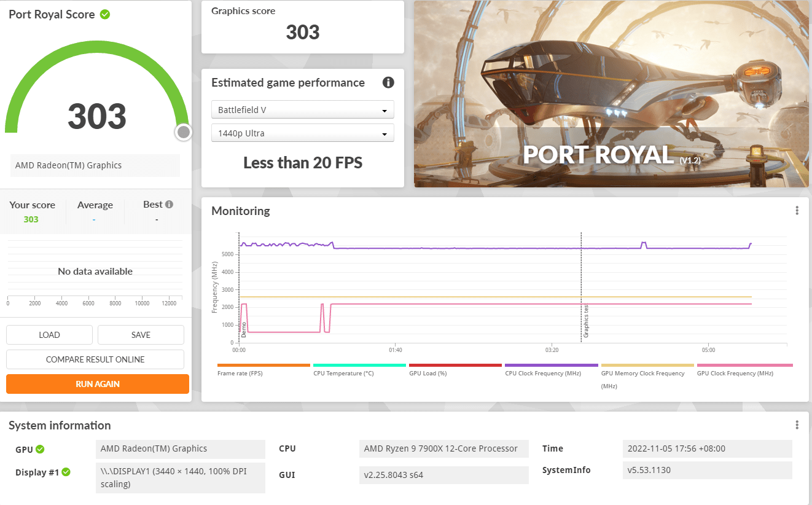The width and height of the screenshot is (812, 505).
Task: Click the SAVE button
Action: point(141,335)
